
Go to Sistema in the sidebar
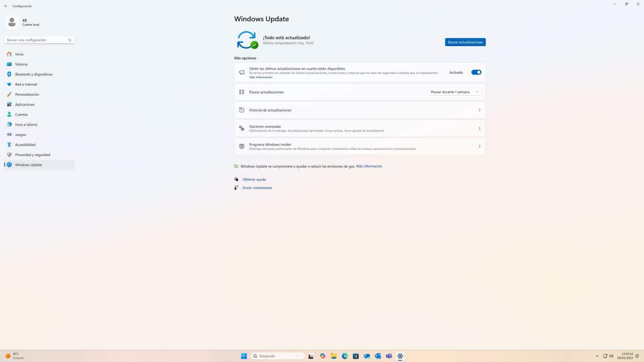[x=21, y=64]
